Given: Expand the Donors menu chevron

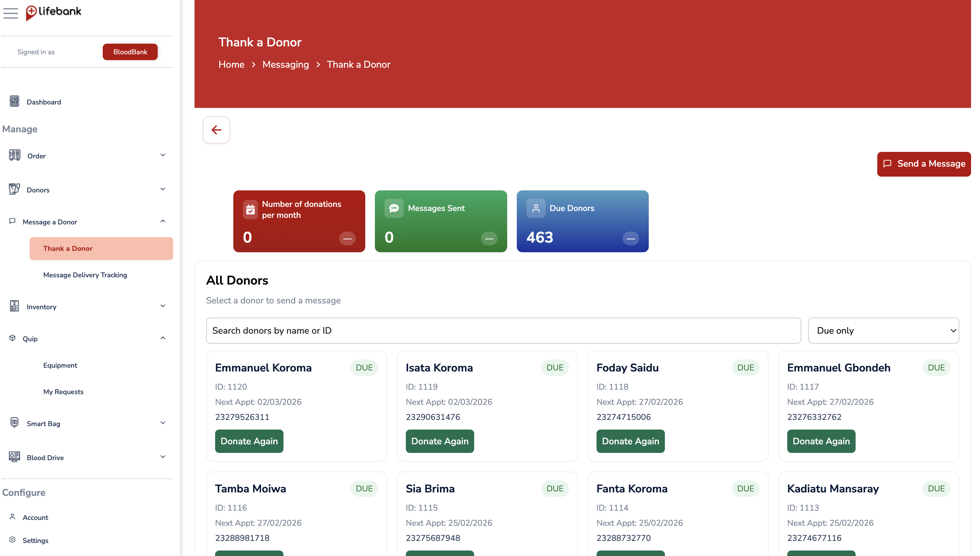Looking at the screenshot, I should tap(163, 189).
